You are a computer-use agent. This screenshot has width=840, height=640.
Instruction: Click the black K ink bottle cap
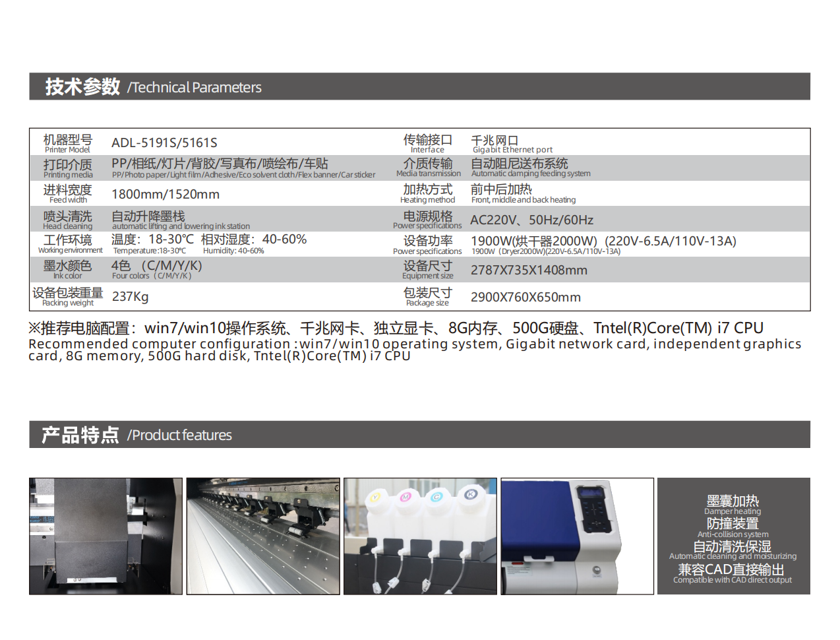point(471,494)
